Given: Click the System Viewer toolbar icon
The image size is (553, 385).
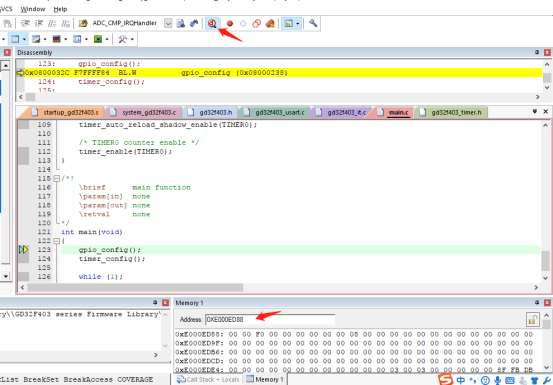Looking at the screenshot, I should click(98, 39).
